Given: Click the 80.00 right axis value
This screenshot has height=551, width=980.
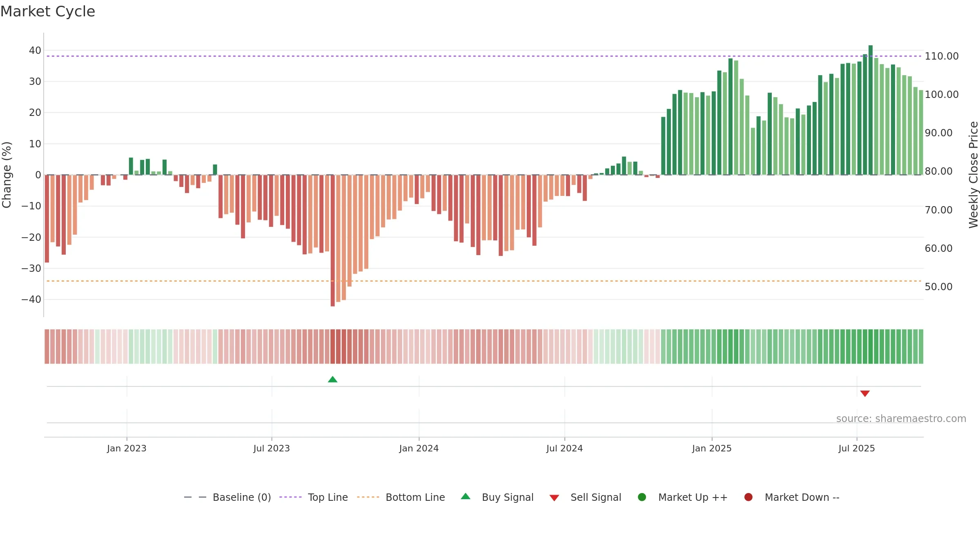Looking at the screenshot, I should [x=938, y=171].
